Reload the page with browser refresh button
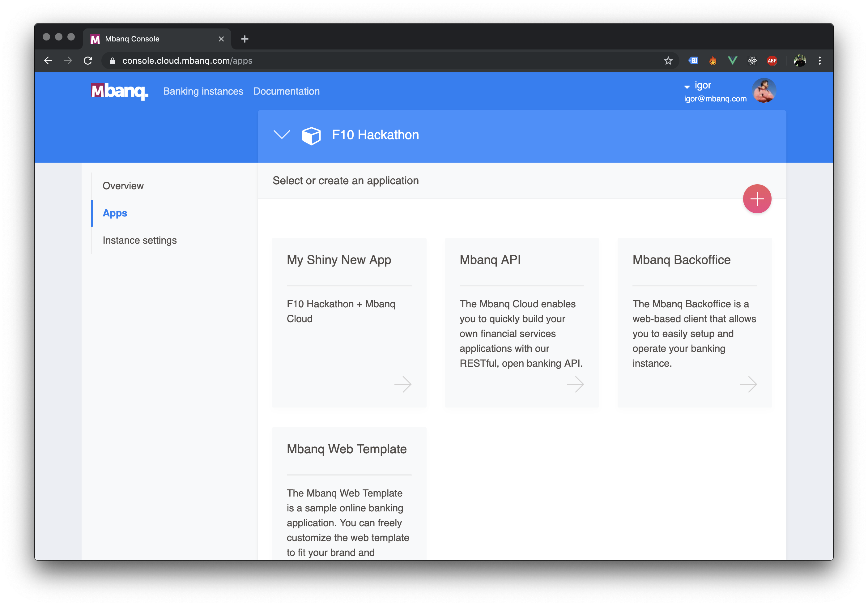The image size is (868, 606). point(88,61)
